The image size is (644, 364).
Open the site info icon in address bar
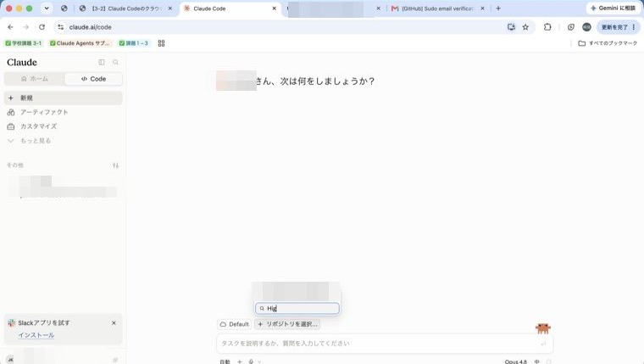(x=61, y=27)
